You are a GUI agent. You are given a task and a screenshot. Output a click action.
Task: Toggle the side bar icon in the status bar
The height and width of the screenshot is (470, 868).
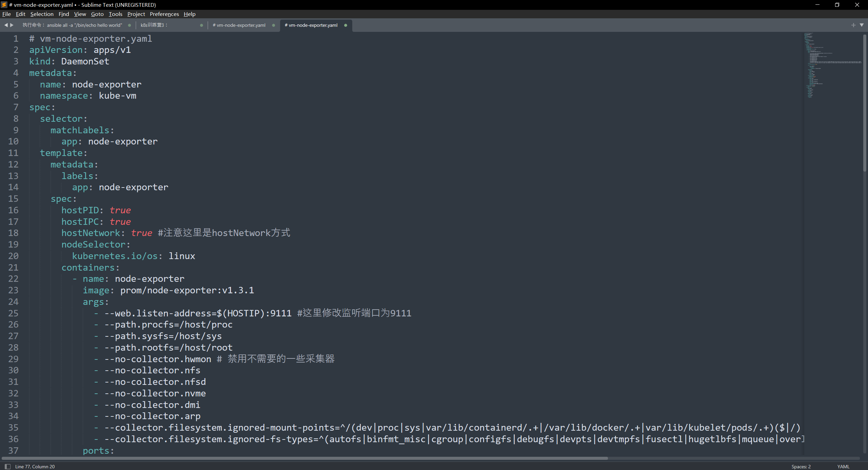point(7,467)
